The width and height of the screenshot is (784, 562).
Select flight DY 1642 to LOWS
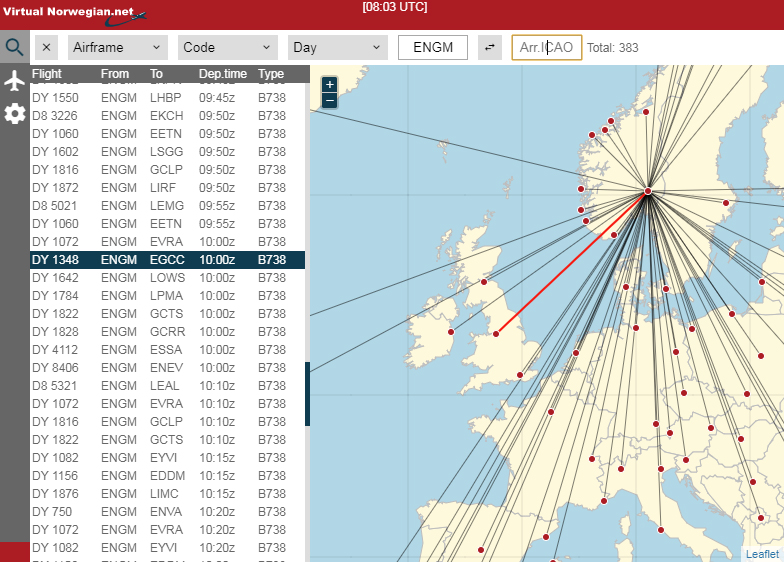[x=168, y=278]
